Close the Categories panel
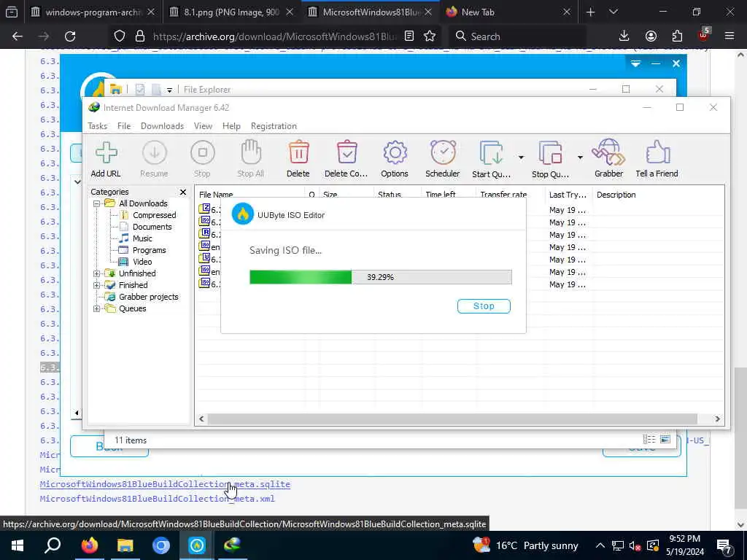Screen dimensions: 747x560 pyautogui.click(x=183, y=192)
